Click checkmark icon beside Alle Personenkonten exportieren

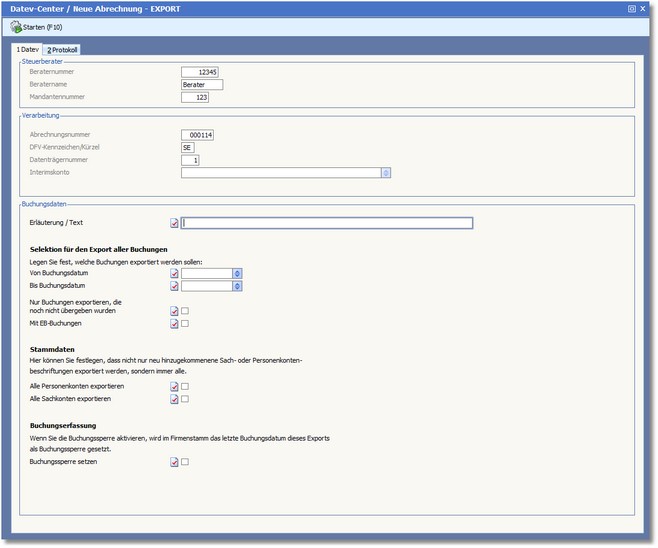pos(175,386)
